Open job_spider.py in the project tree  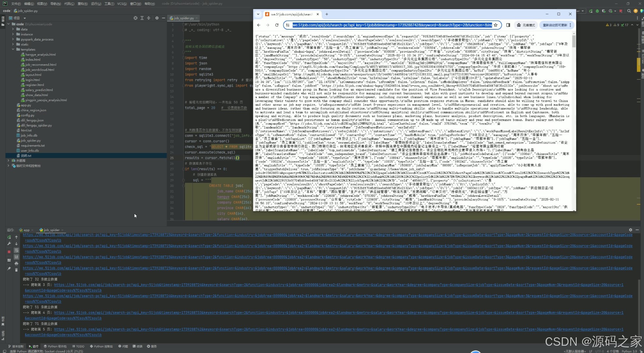[31, 141]
